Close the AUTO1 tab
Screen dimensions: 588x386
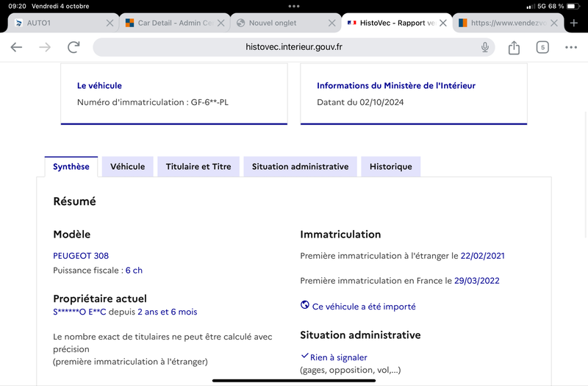(x=110, y=24)
